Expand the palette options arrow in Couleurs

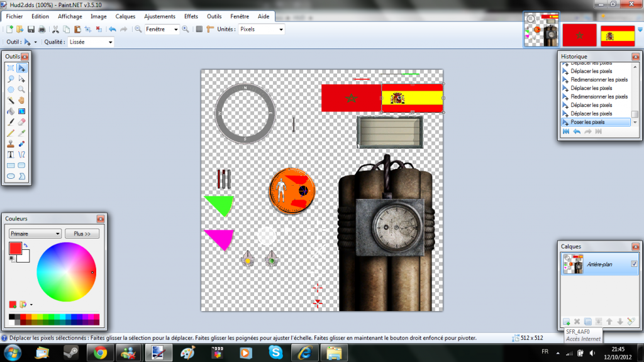click(x=31, y=305)
